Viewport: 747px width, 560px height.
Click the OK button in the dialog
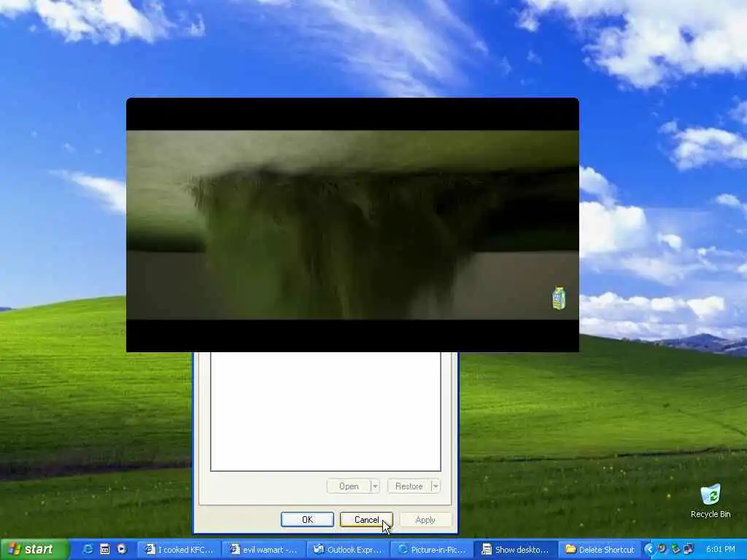tap(307, 519)
